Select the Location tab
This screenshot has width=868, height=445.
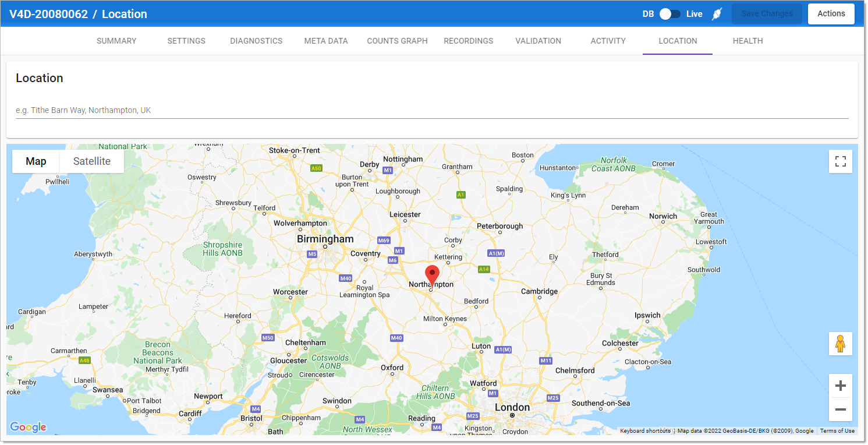[x=678, y=41]
